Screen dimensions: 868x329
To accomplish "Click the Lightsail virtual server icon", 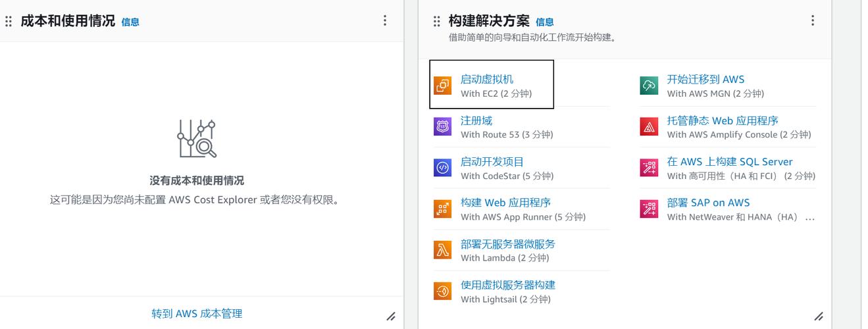I will click(443, 291).
